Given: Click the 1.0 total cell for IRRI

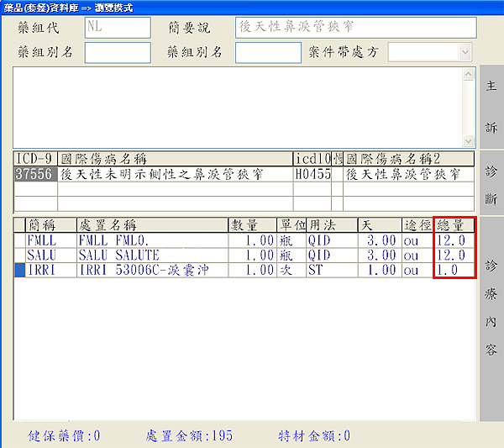Looking at the screenshot, I should pyautogui.click(x=454, y=270).
